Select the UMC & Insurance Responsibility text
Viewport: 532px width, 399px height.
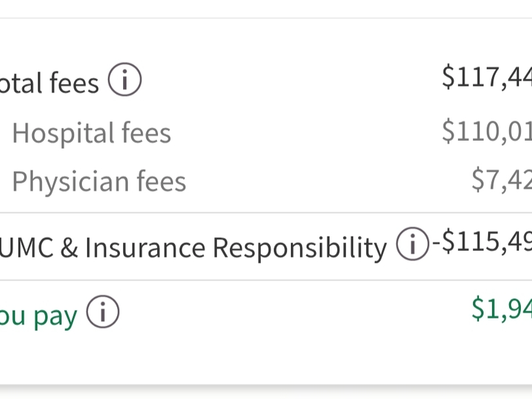[x=193, y=247]
